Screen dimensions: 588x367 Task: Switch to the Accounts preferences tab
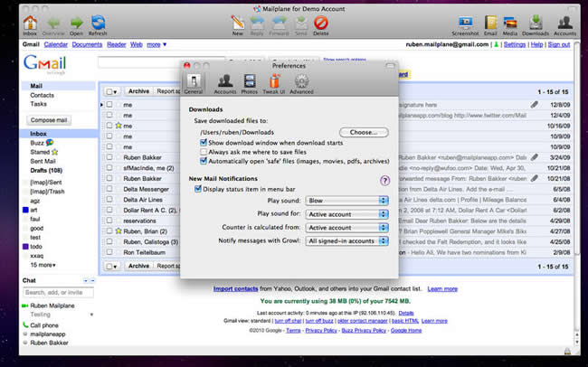click(225, 83)
